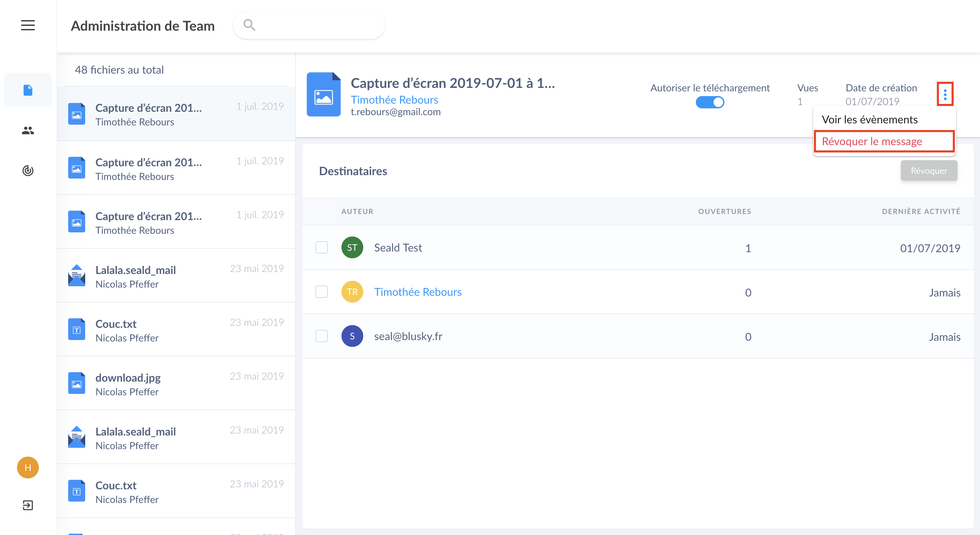Click the 48 fichiers au total label

[x=119, y=70]
